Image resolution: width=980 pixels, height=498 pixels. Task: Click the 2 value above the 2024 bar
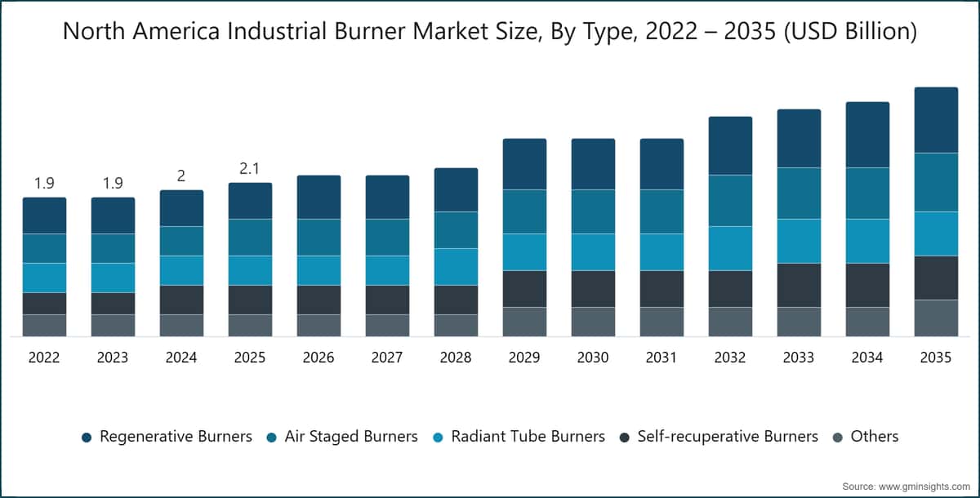pyautogui.click(x=181, y=176)
